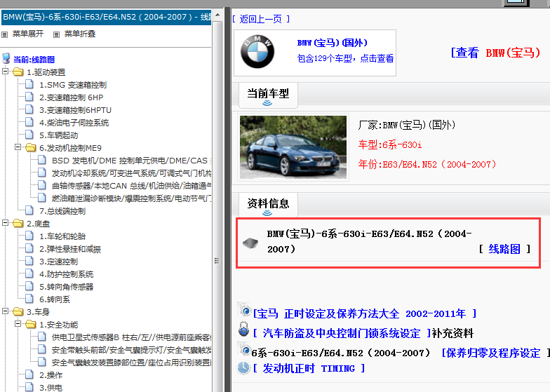This screenshot has height=392, width=550.
Task: Open 2.变速箱控制 6HP tree item
Action: click(72, 98)
